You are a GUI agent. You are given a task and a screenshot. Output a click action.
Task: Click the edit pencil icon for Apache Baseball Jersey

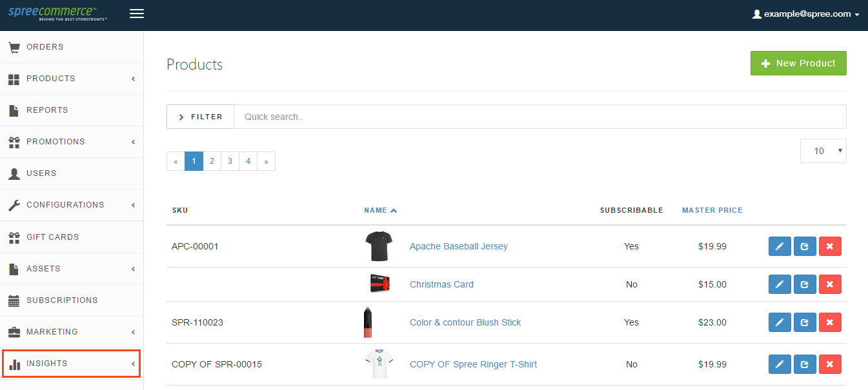(x=780, y=246)
